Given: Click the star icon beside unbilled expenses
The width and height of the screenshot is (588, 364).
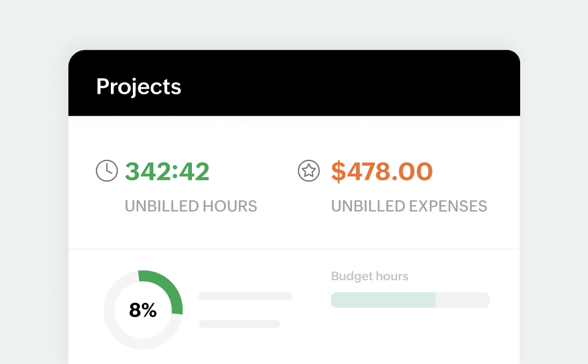Looking at the screenshot, I should [x=309, y=171].
